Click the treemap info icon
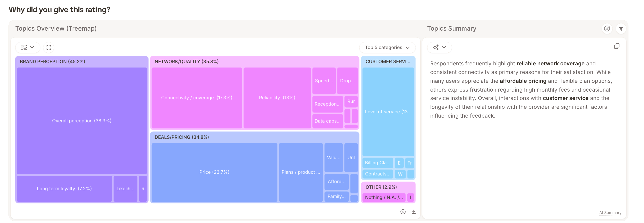The height and width of the screenshot is (223, 644). click(403, 212)
